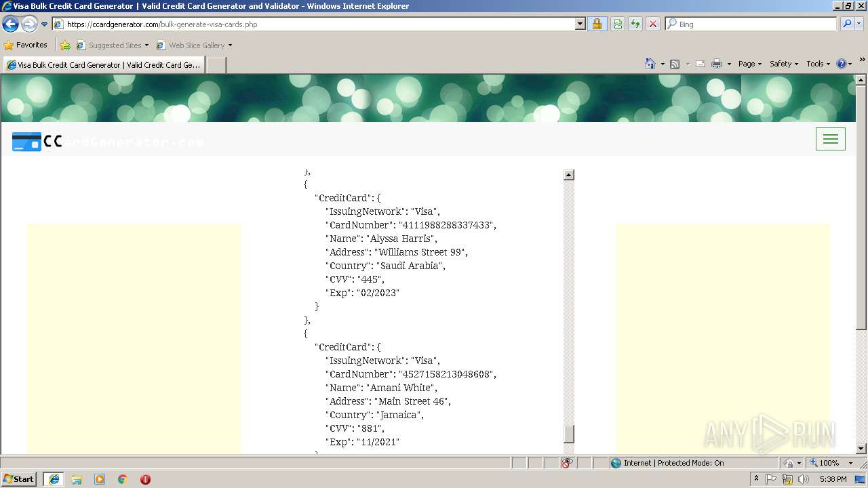
Task: Click the Bing search box
Action: pos(751,24)
